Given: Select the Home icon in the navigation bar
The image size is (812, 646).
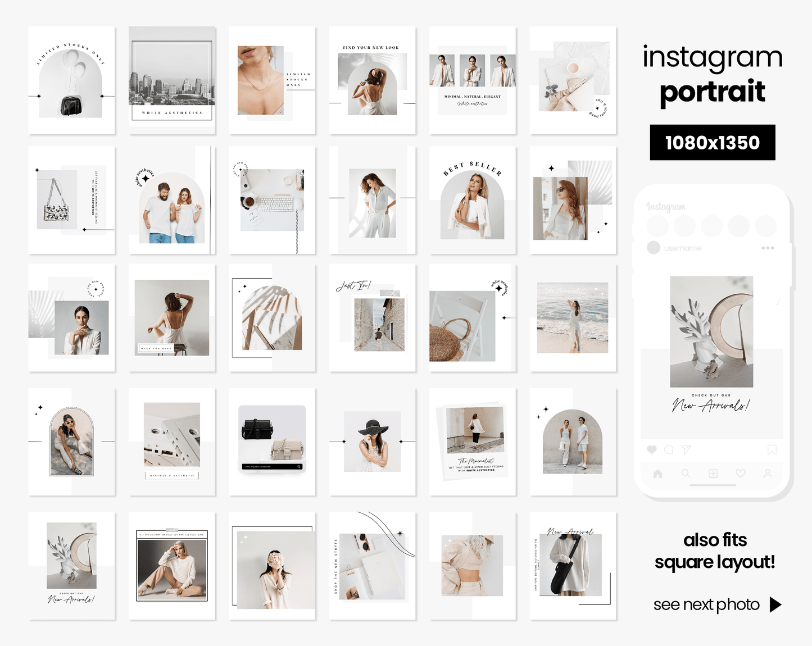Looking at the screenshot, I should click(657, 474).
